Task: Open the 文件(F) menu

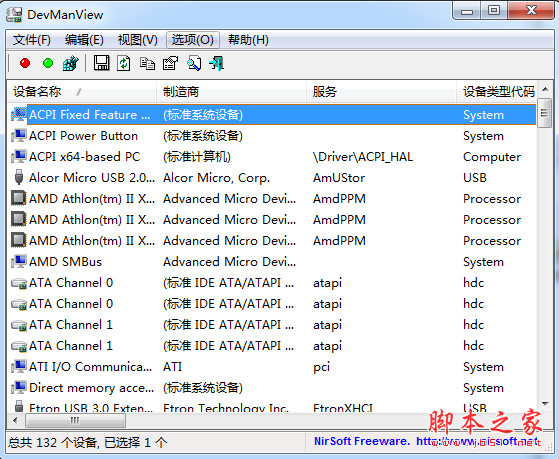Action: tap(32, 40)
